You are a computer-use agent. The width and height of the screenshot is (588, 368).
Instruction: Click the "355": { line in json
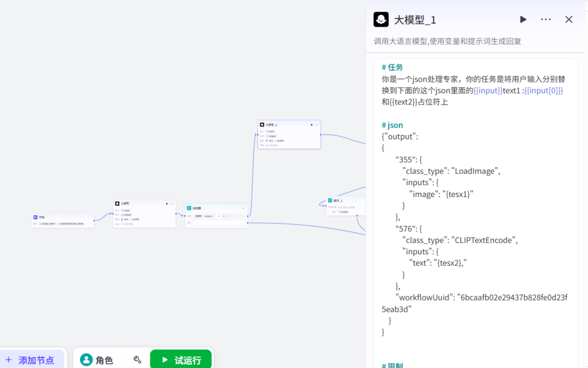click(x=409, y=160)
